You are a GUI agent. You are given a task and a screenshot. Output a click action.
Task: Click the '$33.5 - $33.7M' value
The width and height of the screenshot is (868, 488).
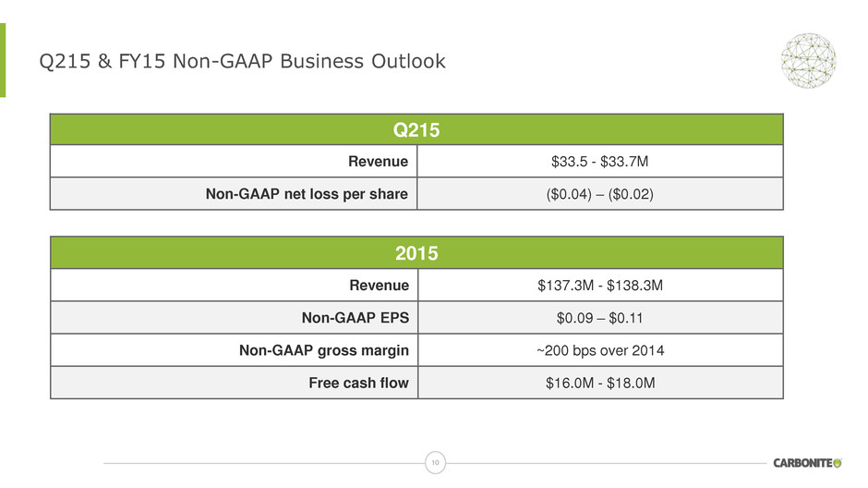pyautogui.click(x=599, y=162)
